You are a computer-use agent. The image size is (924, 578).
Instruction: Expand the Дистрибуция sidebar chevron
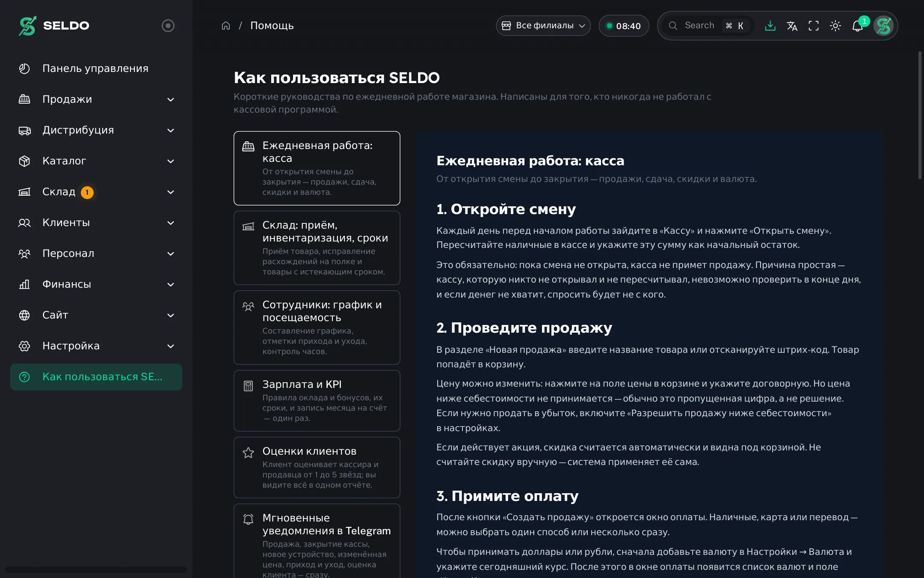pyautogui.click(x=171, y=130)
